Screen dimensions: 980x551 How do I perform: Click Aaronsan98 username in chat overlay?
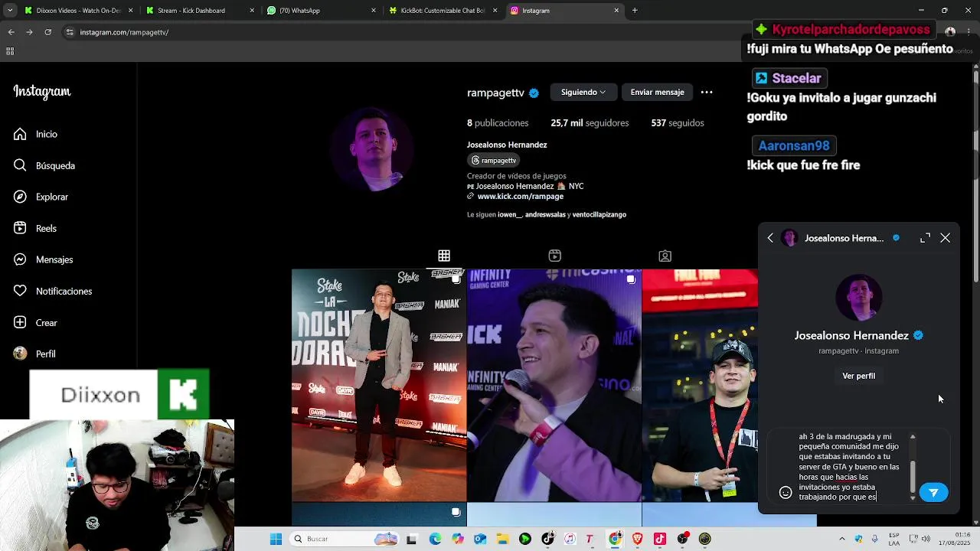794,145
